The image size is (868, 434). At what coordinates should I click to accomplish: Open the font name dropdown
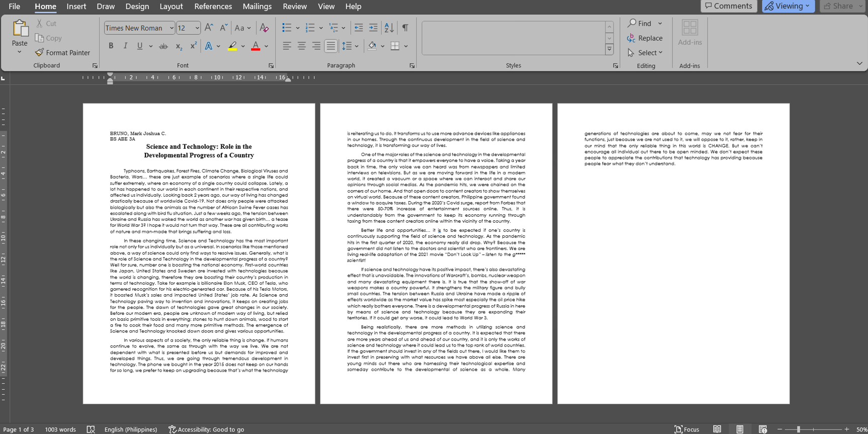coord(171,28)
